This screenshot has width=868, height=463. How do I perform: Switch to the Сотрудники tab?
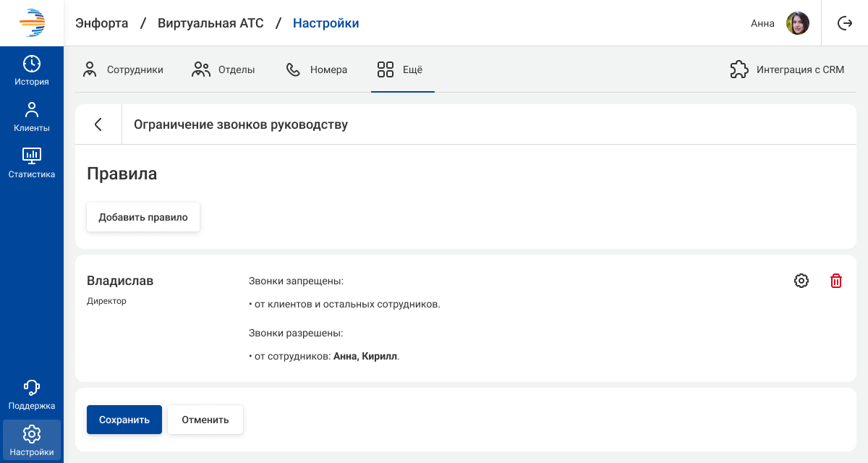tap(122, 70)
